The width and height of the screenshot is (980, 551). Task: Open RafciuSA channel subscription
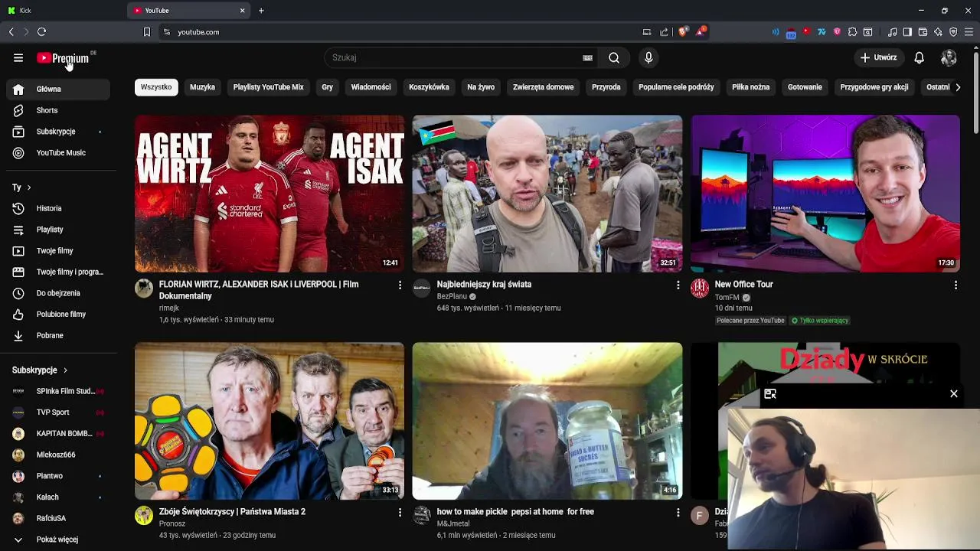click(x=58, y=518)
